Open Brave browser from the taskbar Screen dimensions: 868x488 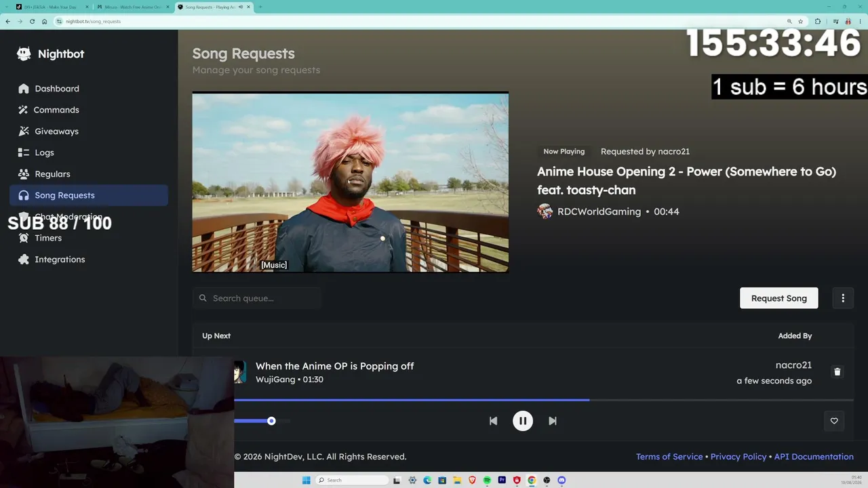point(472,480)
